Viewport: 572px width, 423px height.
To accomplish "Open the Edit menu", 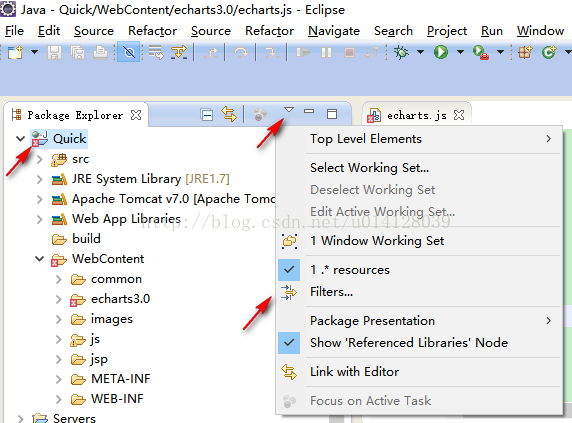I will 49,31.
